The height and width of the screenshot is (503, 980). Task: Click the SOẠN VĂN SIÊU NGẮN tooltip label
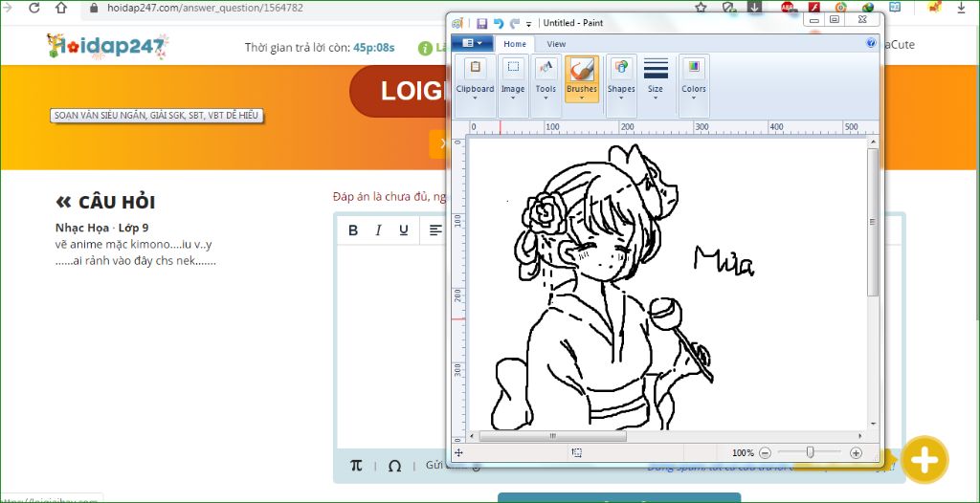156,116
